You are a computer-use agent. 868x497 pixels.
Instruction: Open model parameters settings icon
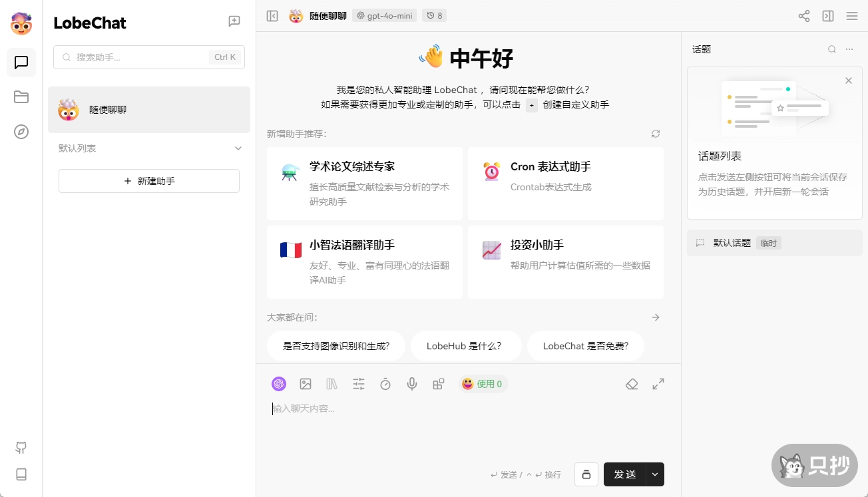[359, 384]
